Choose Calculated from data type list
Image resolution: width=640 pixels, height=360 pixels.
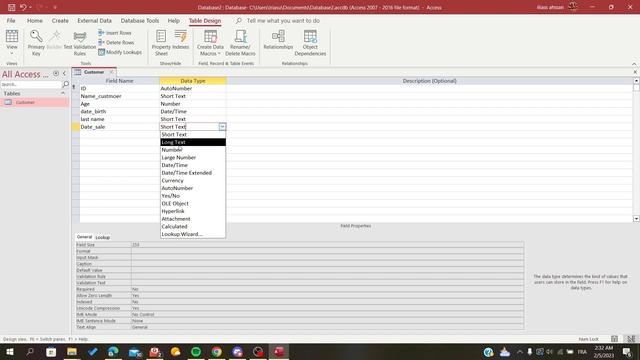tap(193, 227)
